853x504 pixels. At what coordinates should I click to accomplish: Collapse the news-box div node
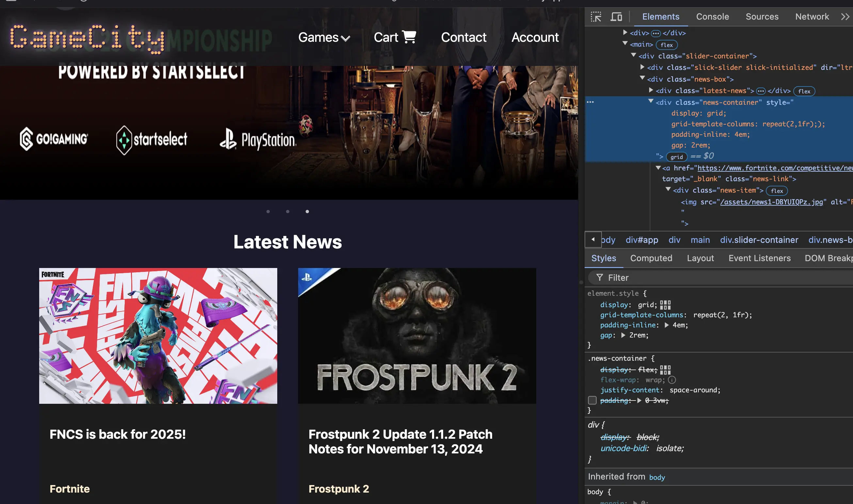[642, 78]
